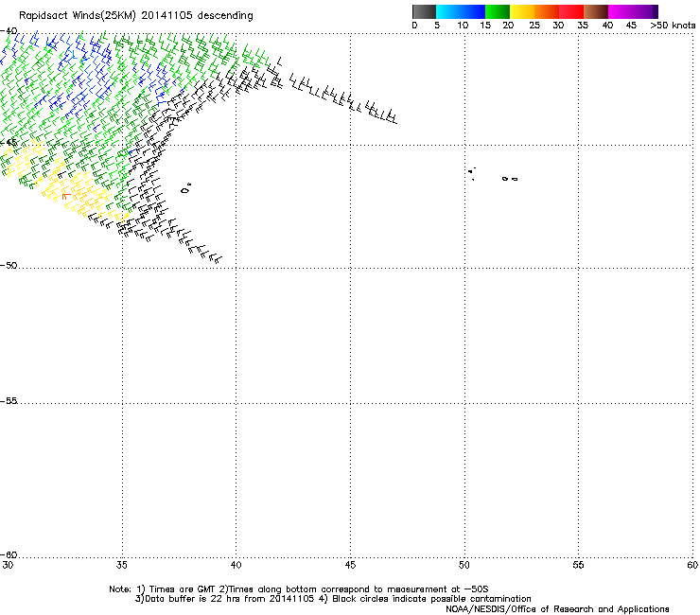700x615 pixels.
Task: Click the orange 25-30 knots color band
Action: pyautogui.click(x=547, y=11)
